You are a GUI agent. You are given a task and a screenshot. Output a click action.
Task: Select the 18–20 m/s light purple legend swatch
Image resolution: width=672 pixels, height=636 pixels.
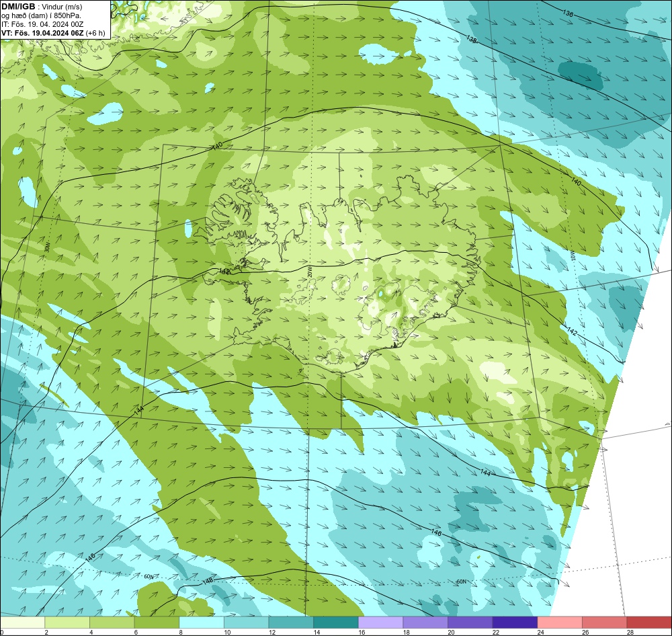(x=425, y=623)
